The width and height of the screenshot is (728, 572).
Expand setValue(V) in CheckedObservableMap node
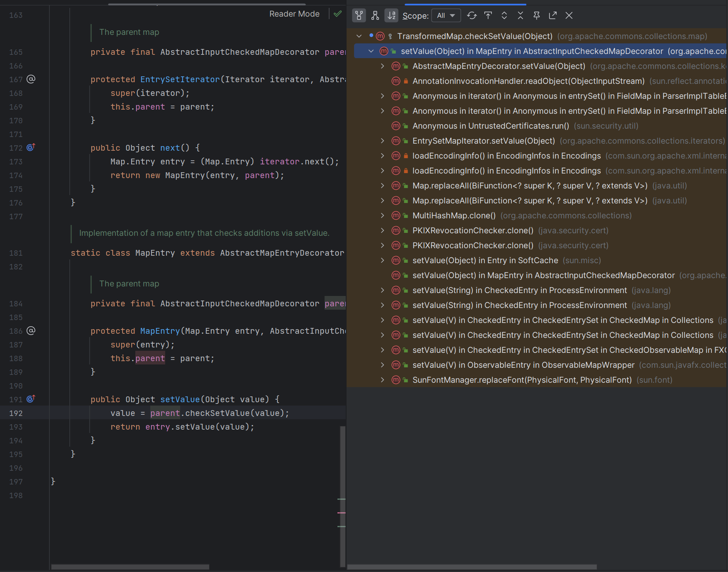tap(383, 350)
